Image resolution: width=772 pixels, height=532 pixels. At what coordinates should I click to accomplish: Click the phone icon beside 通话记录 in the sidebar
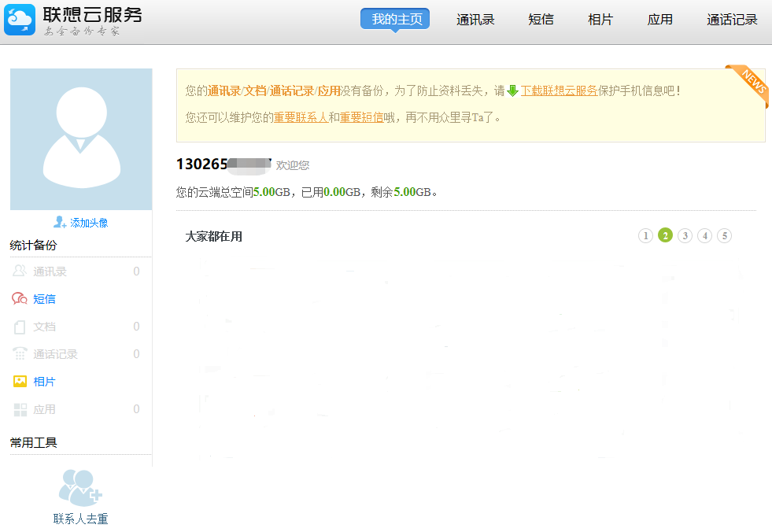(x=20, y=353)
